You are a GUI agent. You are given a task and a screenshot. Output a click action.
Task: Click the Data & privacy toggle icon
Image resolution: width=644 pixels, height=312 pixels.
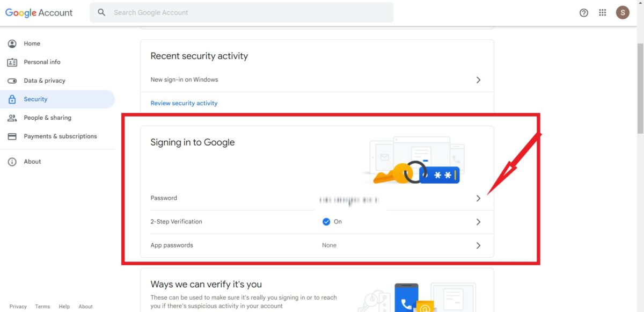(12, 81)
